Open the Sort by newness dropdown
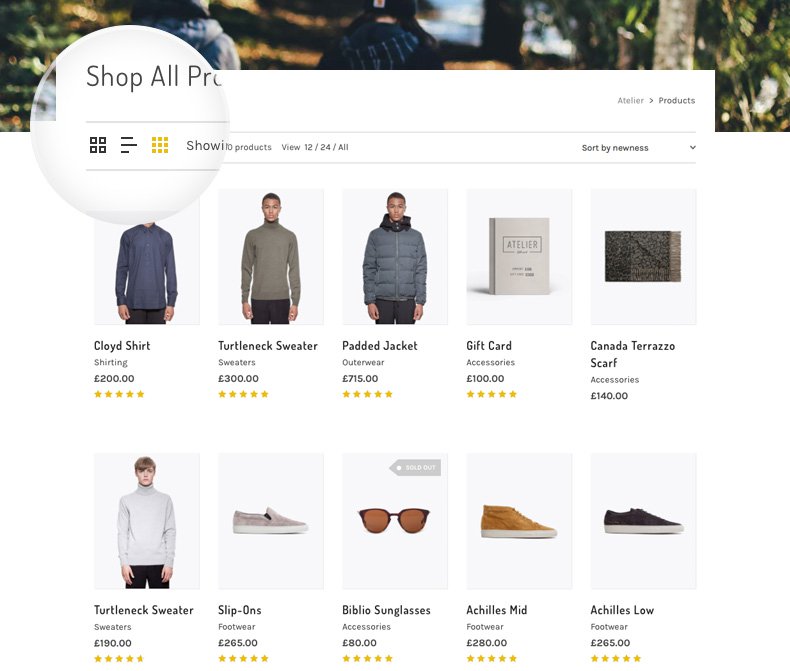 (x=638, y=148)
